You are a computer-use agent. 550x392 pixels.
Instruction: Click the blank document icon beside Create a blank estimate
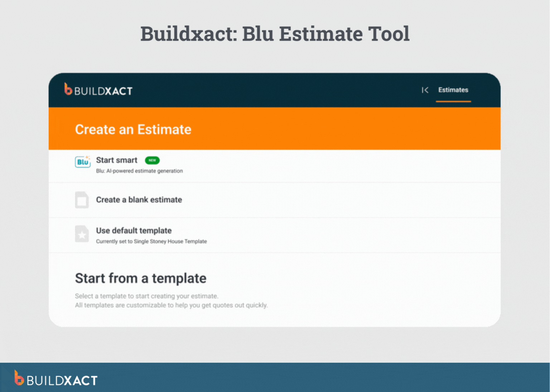(x=82, y=200)
